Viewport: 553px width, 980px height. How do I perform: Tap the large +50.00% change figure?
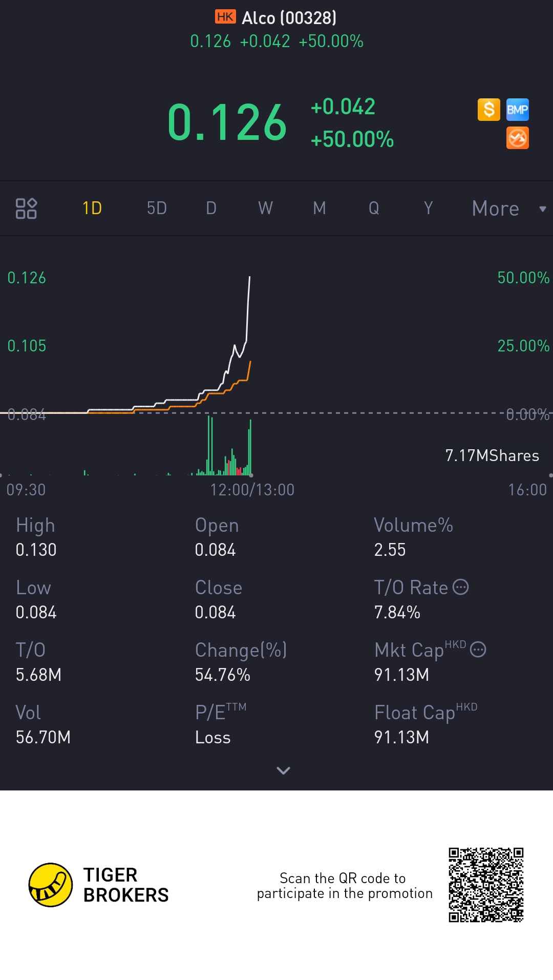pos(352,139)
